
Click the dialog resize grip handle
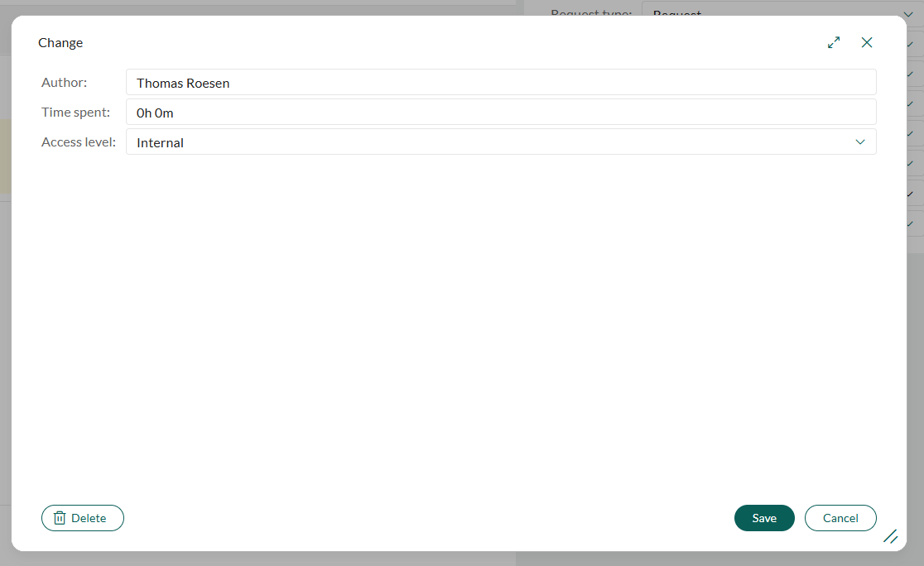click(x=890, y=536)
